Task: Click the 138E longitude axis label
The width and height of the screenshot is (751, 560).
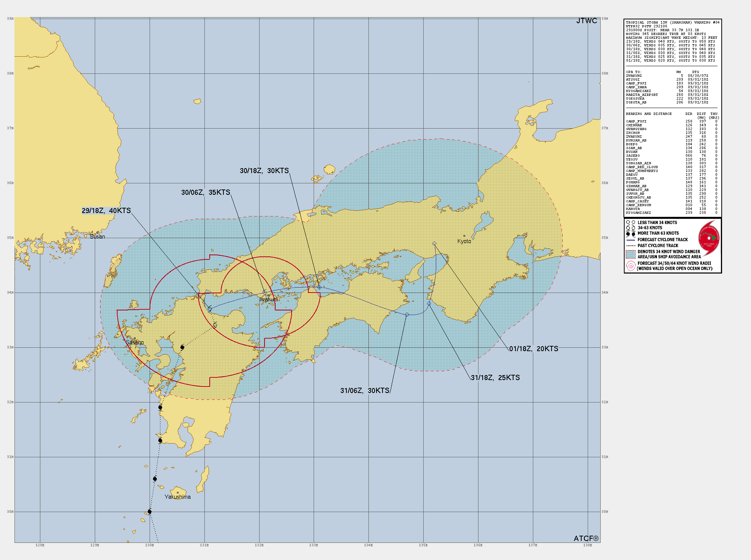Action: click(x=588, y=545)
